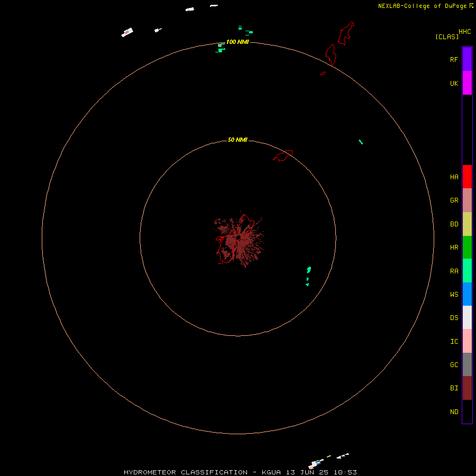Click the HA legend label
The width and height of the screenshot is (476, 476).
pos(454,177)
